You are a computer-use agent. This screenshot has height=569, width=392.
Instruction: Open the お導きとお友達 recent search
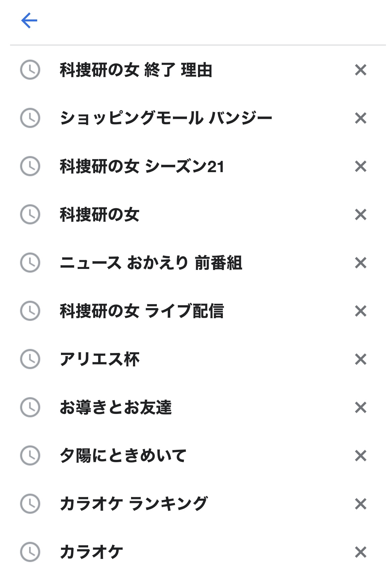point(116,408)
